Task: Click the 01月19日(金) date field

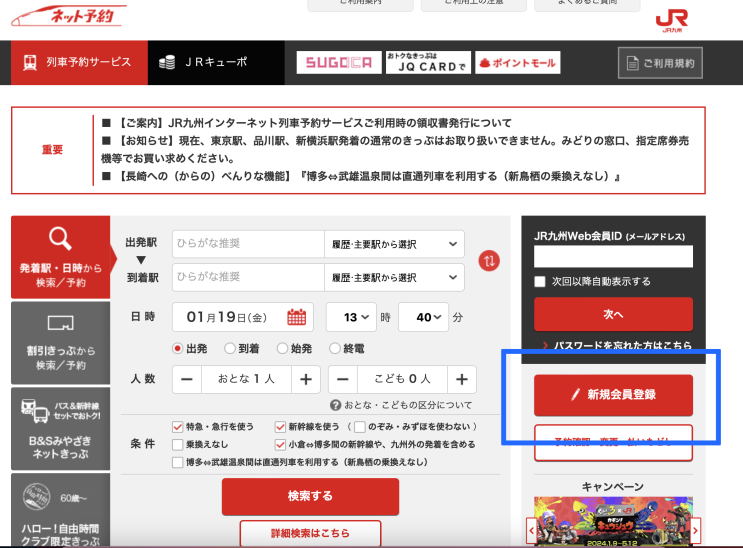Action: pyautogui.click(x=243, y=317)
